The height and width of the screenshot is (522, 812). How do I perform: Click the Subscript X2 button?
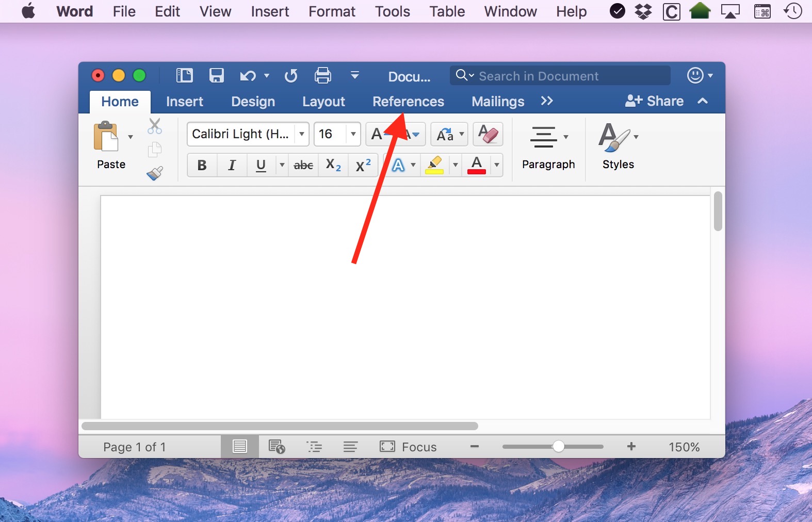(x=333, y=165)
